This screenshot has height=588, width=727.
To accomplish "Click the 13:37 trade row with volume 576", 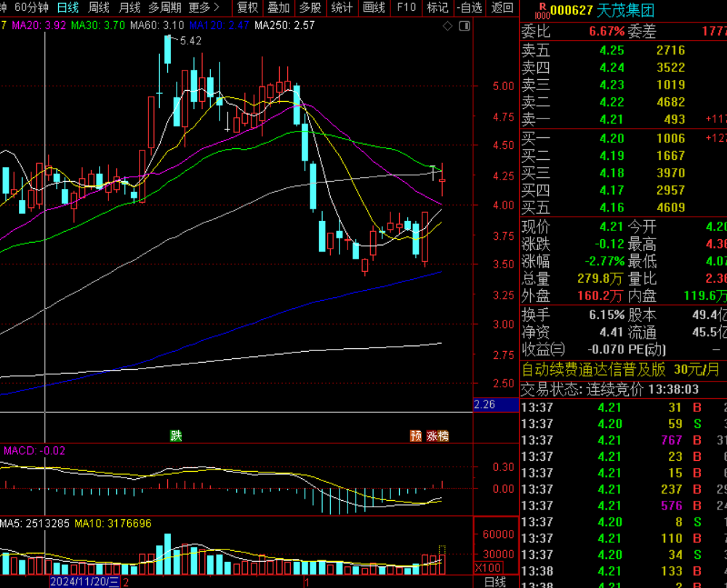I will [x=623, y=506].
